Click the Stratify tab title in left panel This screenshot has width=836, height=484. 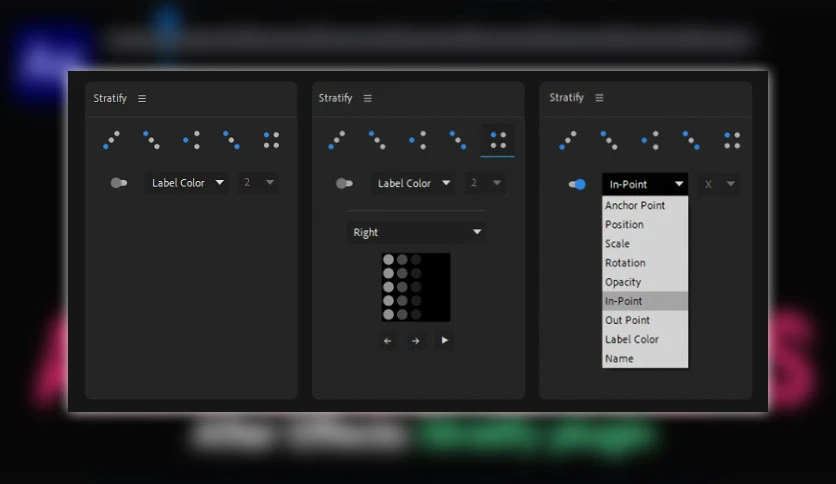(x=110, y=98)
